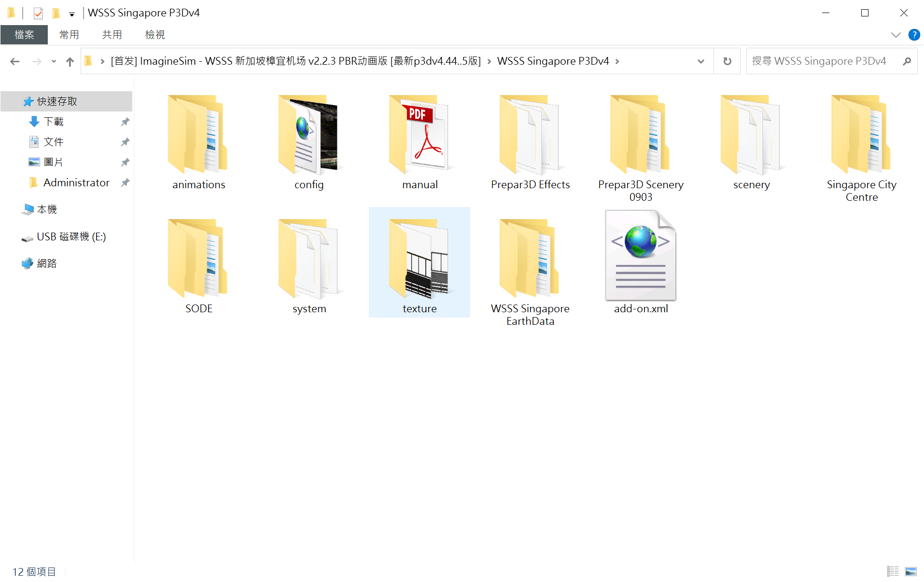Image resolution: width=924 pixels, height=582 pixels.
Task: Open USB 磁碟機 (E:) drive
Action: click(71, 236)
